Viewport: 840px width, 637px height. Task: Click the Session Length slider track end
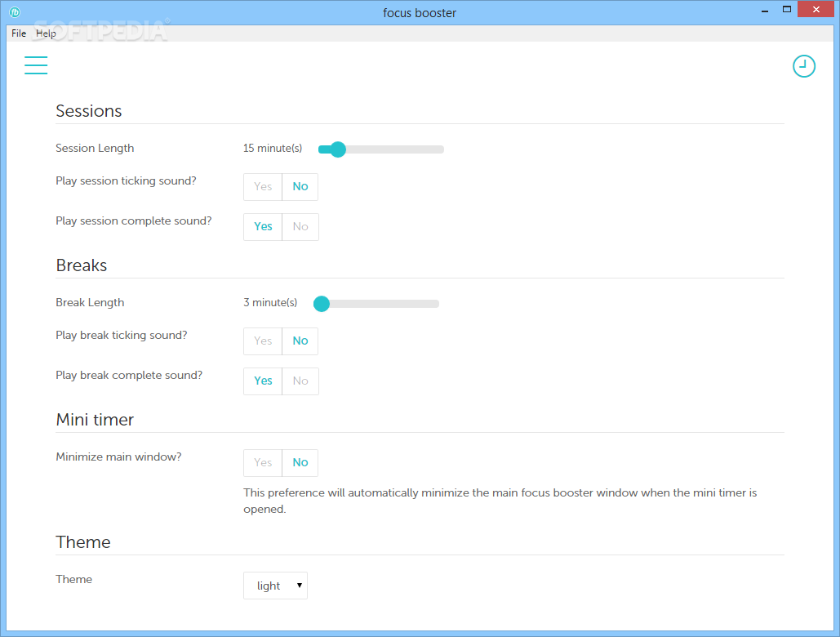pos(440,149)
